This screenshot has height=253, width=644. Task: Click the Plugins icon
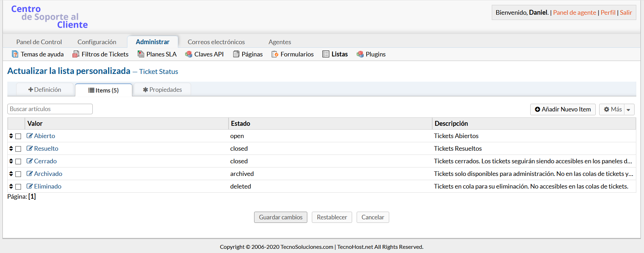pyautogui.click(x=360, y=54)
